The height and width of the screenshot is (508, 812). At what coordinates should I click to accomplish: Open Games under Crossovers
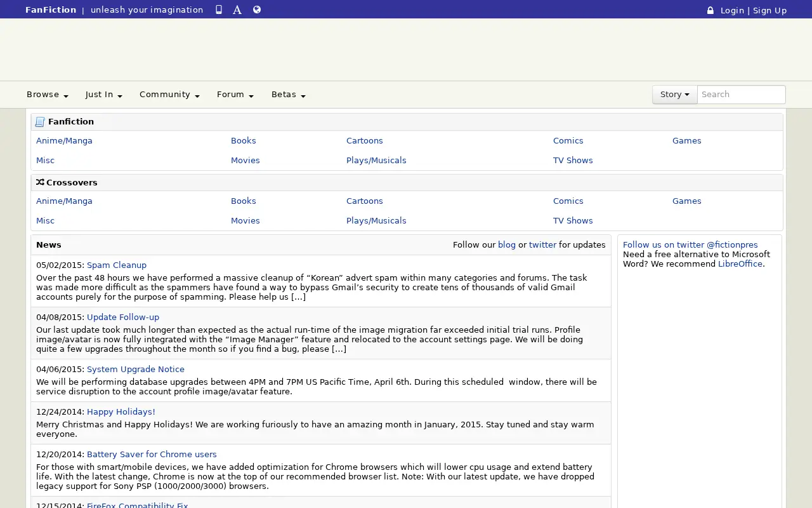point(687,201)
